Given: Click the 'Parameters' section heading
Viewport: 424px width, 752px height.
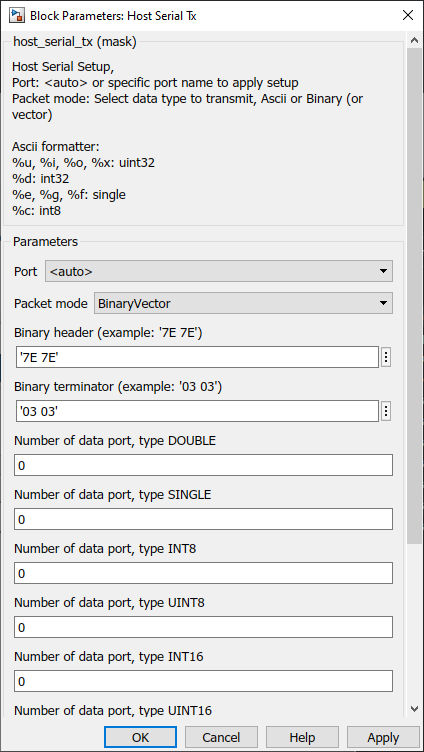Looking at the screenshot, I should [x=45, y=242].
